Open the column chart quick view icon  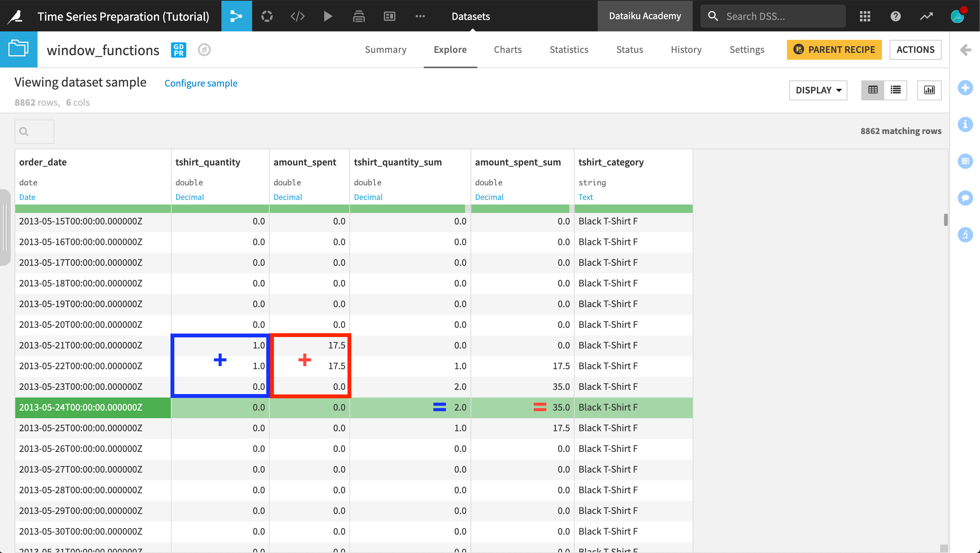coord(929,90)
